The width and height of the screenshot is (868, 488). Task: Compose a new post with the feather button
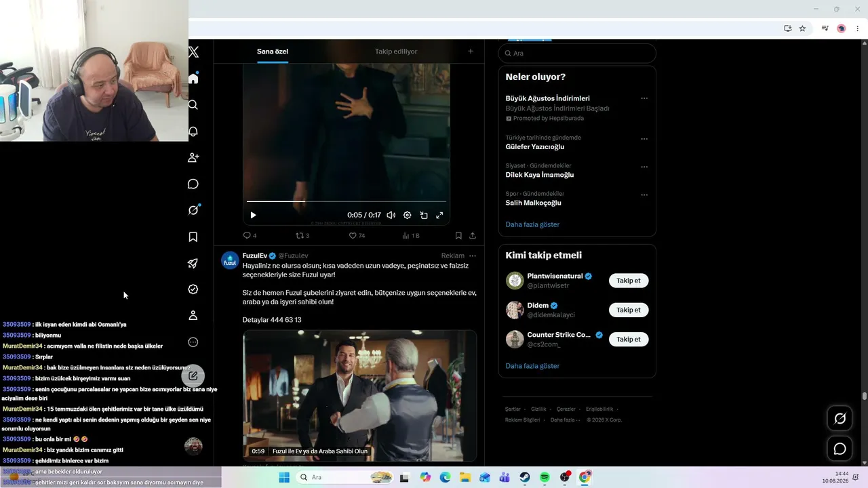[193, 375]
